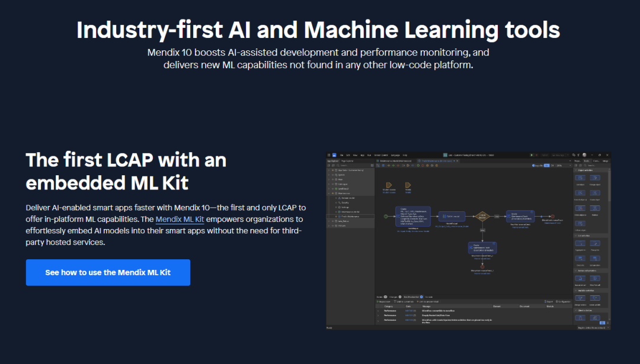Open Domain model in App Explorer

click(x=348, y=198)
